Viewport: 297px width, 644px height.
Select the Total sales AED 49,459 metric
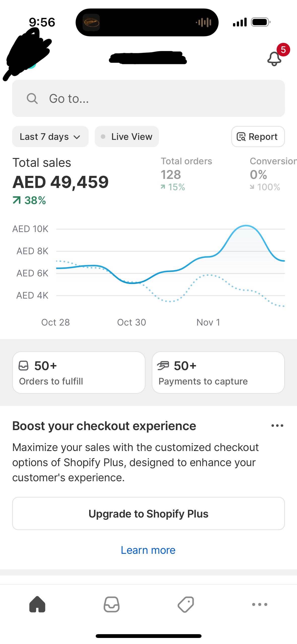[x=60, y=181]
